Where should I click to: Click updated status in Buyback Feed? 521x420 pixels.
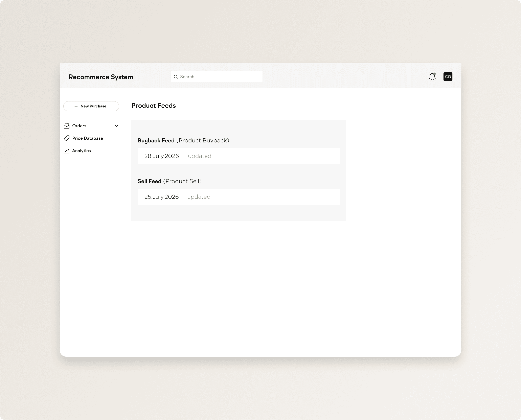pyautogui.click(x=199, y=156)
